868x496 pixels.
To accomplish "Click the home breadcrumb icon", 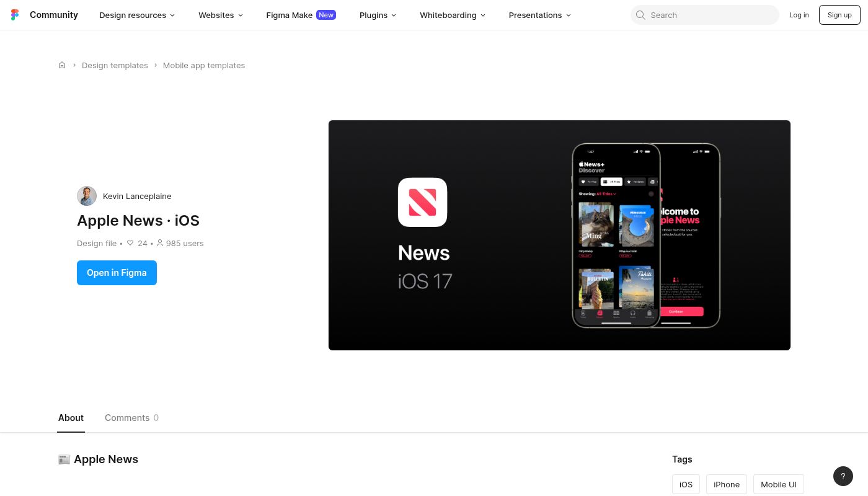I will [x=62, y=65].
